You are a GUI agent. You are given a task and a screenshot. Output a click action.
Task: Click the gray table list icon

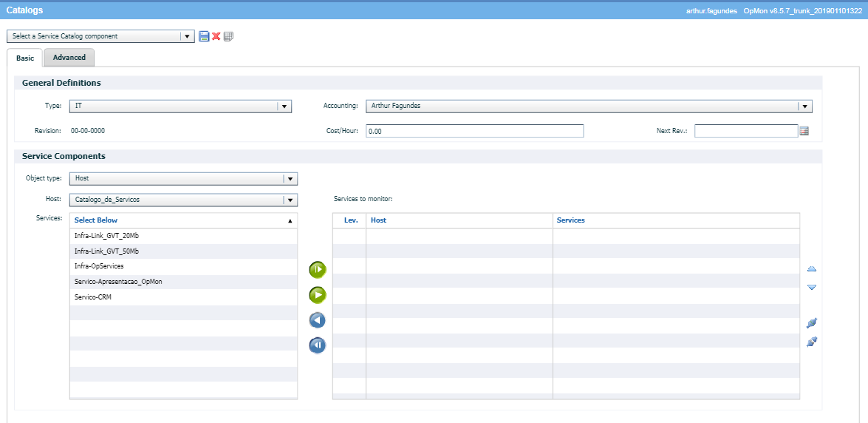[x=229, y=36]
